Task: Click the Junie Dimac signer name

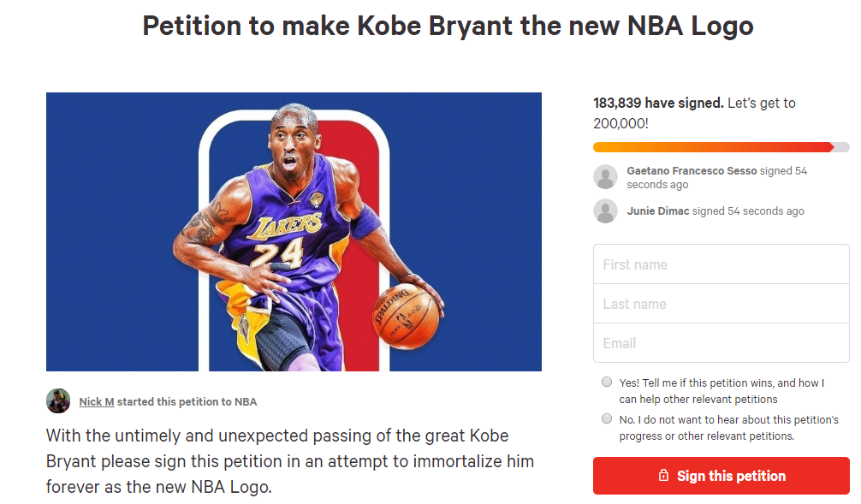Action: (657, 211)
